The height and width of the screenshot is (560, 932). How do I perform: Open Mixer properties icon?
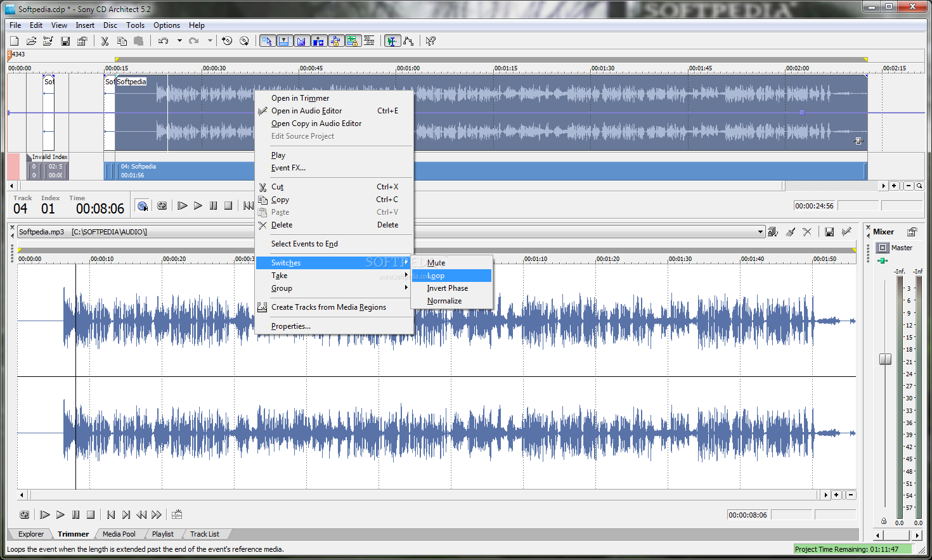pos(912,232)
